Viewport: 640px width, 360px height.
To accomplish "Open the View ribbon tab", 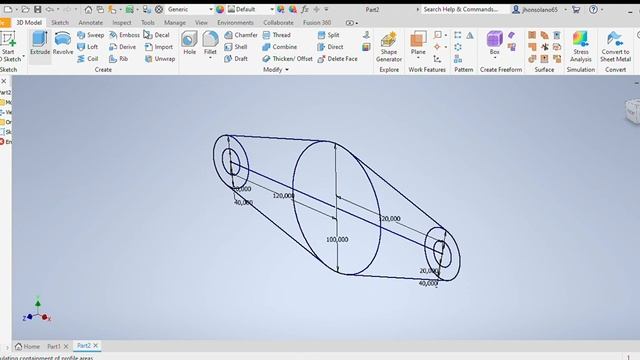I will click(201, 23).
